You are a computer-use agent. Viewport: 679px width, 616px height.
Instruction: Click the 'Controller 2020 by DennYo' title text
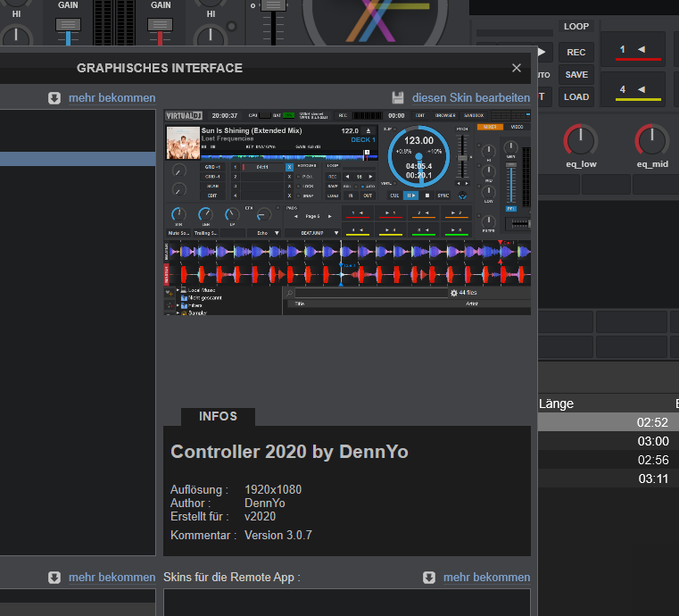[x=289, y=452]
